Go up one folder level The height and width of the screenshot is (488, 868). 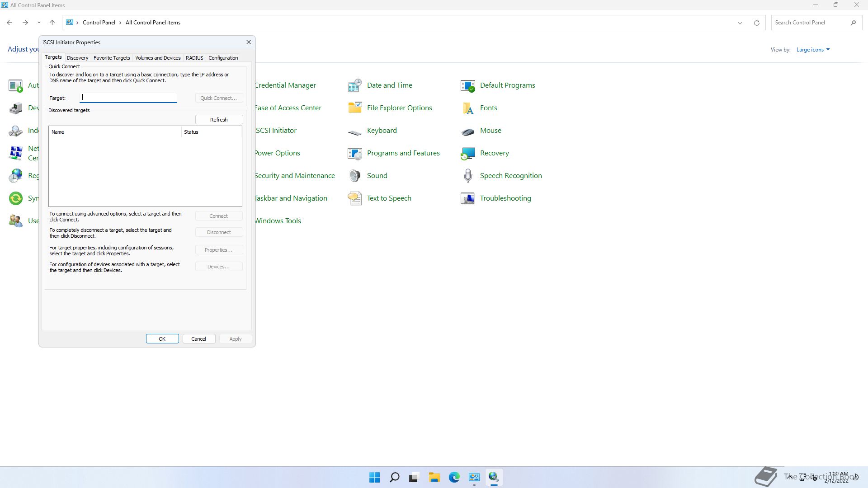pyautogui.click(x=52, y=23)
